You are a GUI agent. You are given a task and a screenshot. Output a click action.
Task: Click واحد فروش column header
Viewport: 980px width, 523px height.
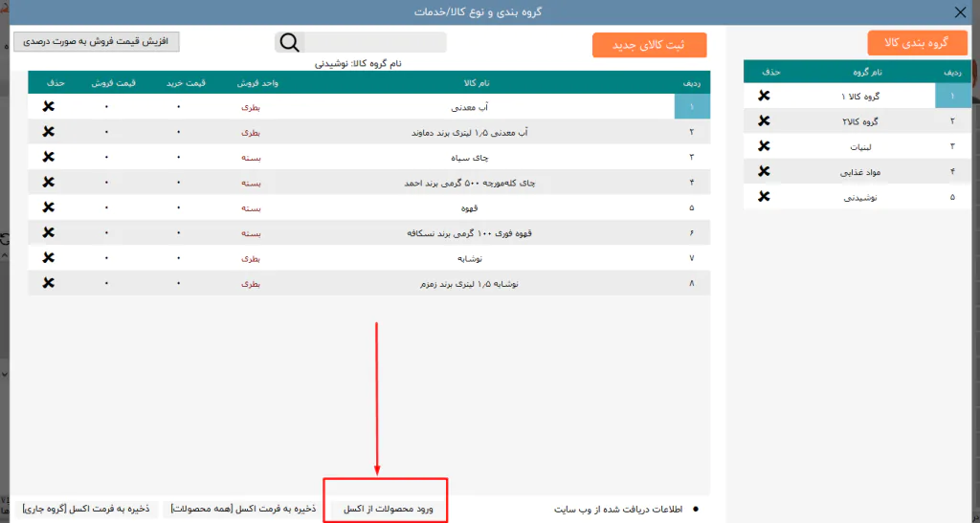(257, 83)
